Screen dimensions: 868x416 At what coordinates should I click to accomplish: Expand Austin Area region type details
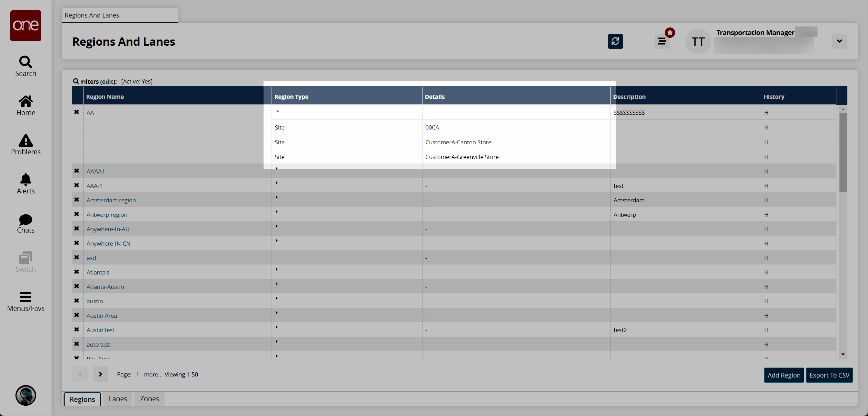[x=276, y=313]
